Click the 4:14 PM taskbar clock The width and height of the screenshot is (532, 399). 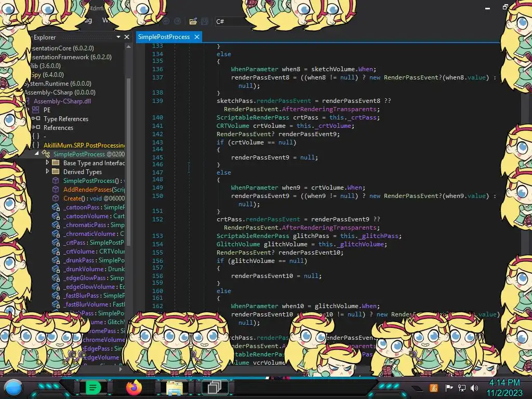504,382
